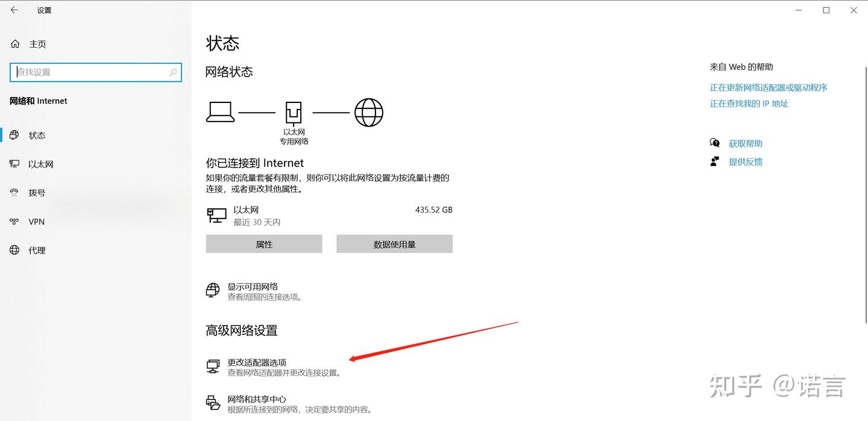This screenshot has width=868, height=421.
Task: Open link 正在更新网络适配器或驱动程序
Action: pos(768,87)
